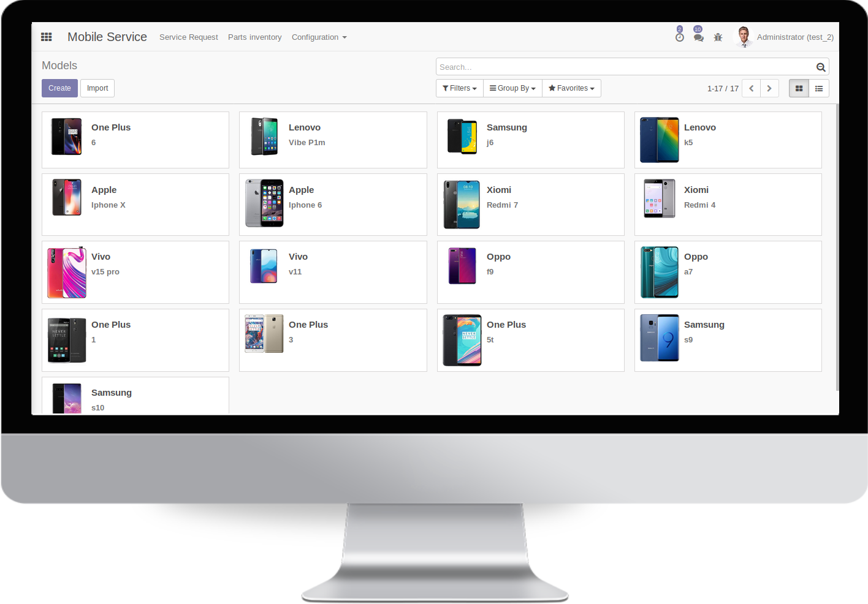
Task: Click the Mobile Service app title
Action: click(x=107, y=37)
